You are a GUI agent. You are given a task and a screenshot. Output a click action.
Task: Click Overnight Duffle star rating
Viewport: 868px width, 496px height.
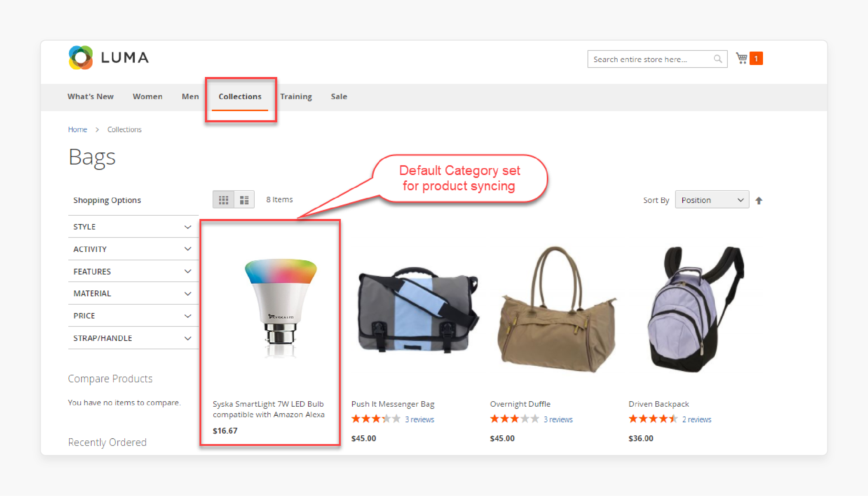(514, 419)
